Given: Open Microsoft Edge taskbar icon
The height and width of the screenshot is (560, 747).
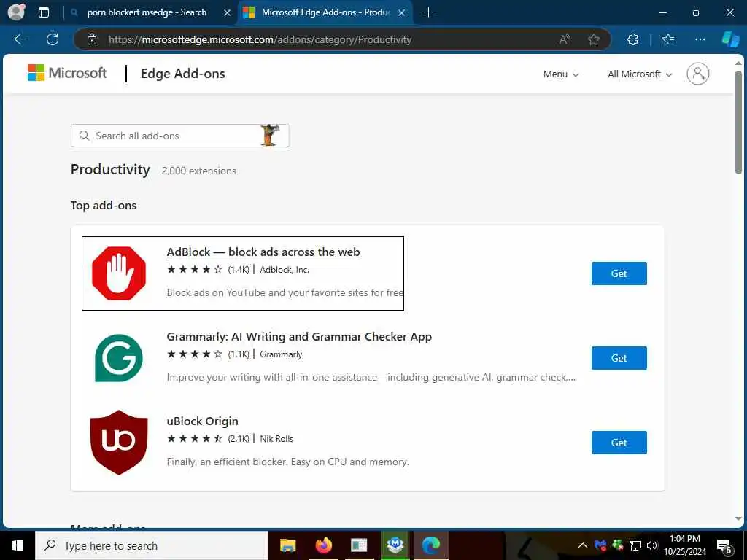Looking at the screenshot, I should pyautogui.click(x=431, y=545).
